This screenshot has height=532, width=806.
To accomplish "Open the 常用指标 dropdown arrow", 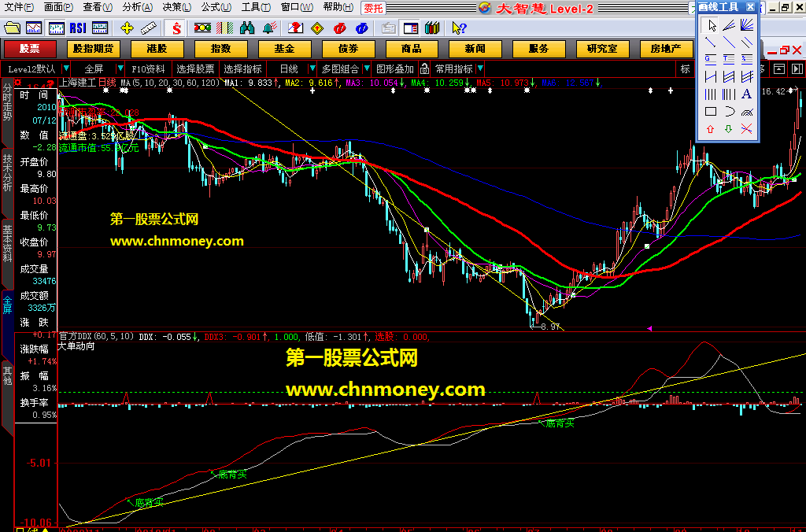I will coord(480,68).
